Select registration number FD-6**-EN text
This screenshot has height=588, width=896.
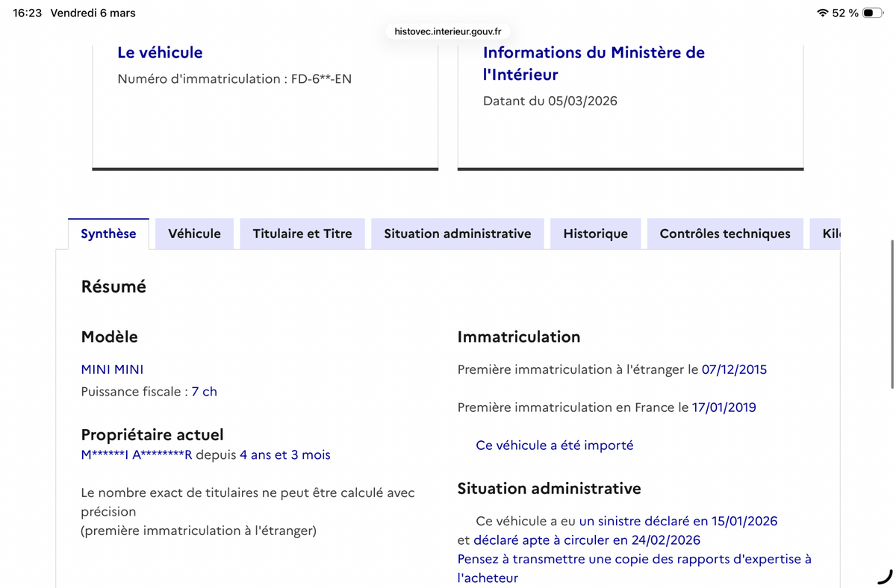click(x=320, y=78)
